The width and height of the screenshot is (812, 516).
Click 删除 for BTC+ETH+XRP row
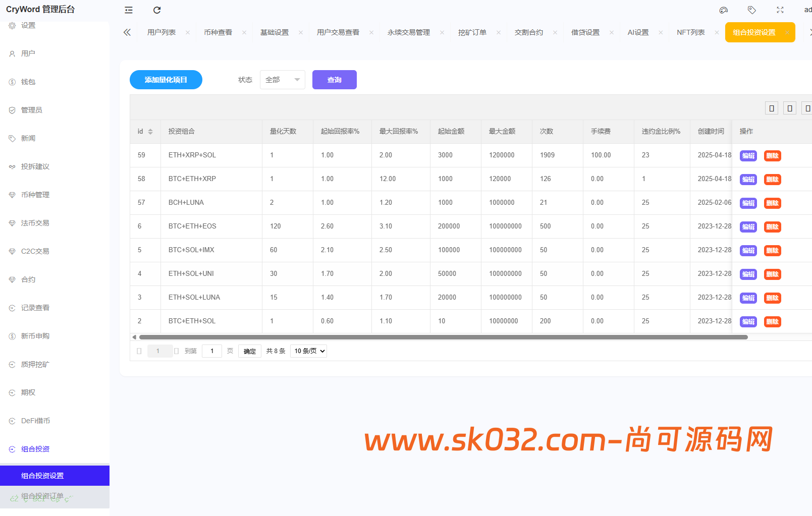point(773,180)
